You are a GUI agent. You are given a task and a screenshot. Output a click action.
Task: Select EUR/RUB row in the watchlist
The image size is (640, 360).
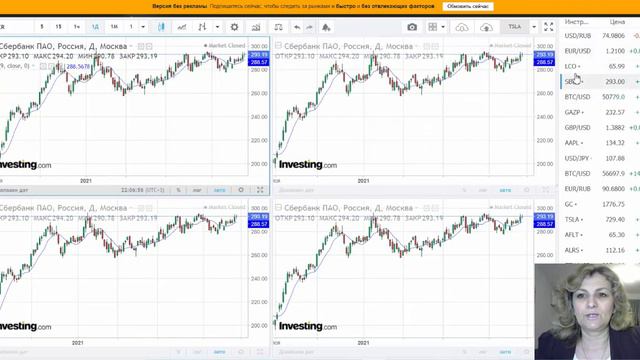coord(600,189)
